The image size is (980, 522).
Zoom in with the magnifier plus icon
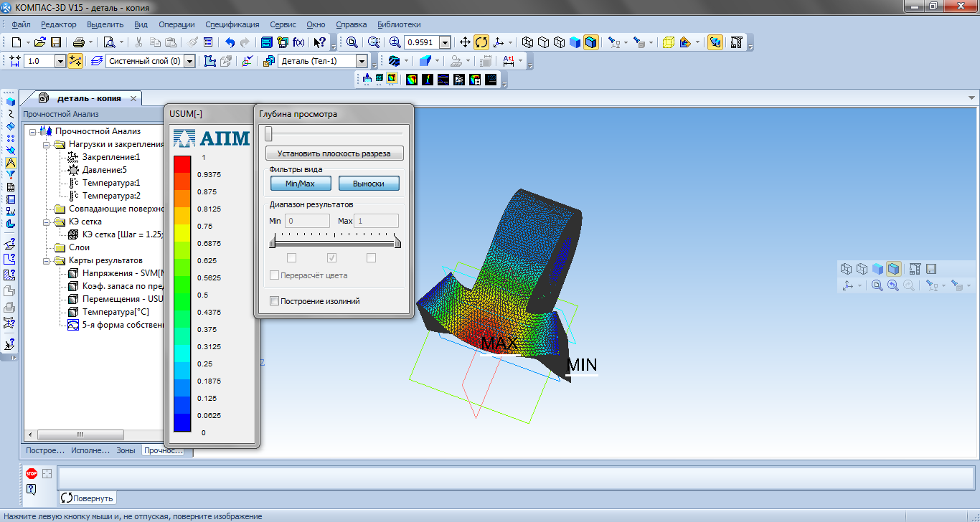(395, 42)
